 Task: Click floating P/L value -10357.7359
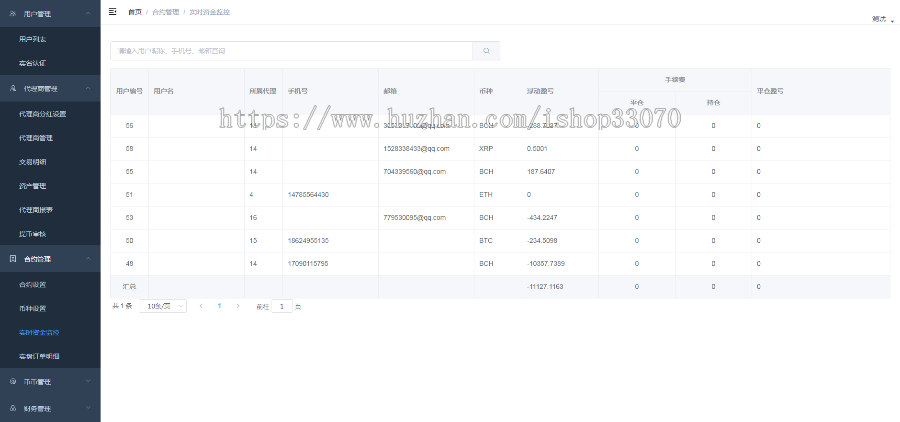(x=545, y=264)
